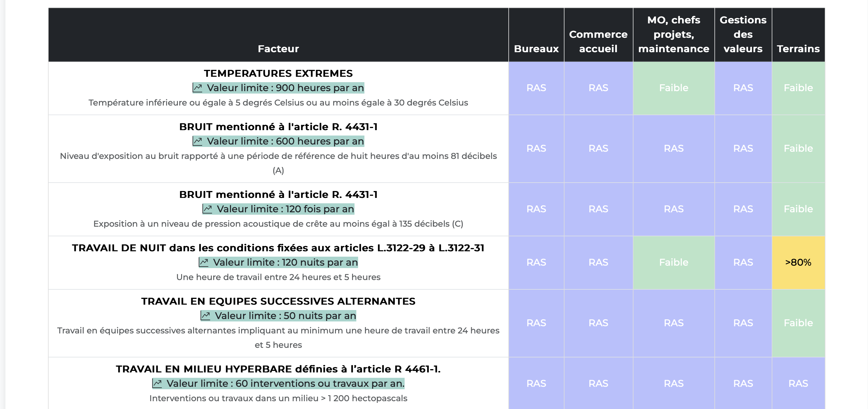Screen dimensions: 868x409
Task: Click Une heure de travail entre 24 heures text
Action: click(x=278, y=277)
